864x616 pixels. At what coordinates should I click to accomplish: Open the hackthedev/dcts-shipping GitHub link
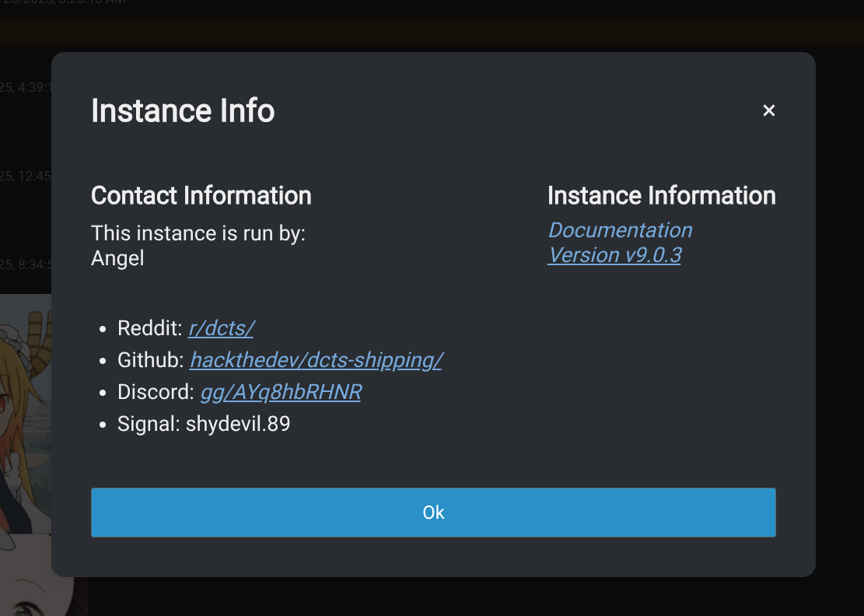(x=316, y=360)
